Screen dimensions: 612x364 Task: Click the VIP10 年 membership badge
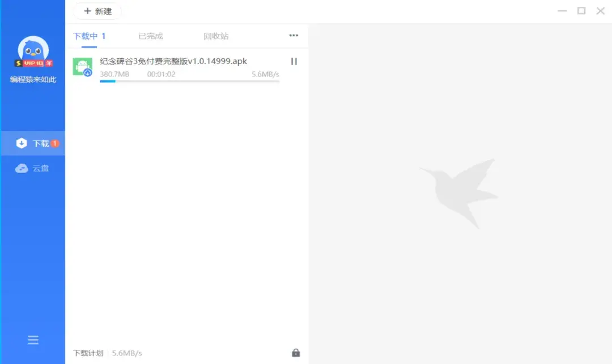(x=33, y=63)
